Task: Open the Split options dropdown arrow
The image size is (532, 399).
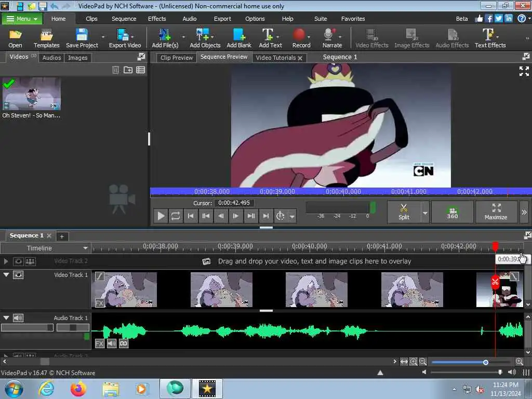Action: 425,213
